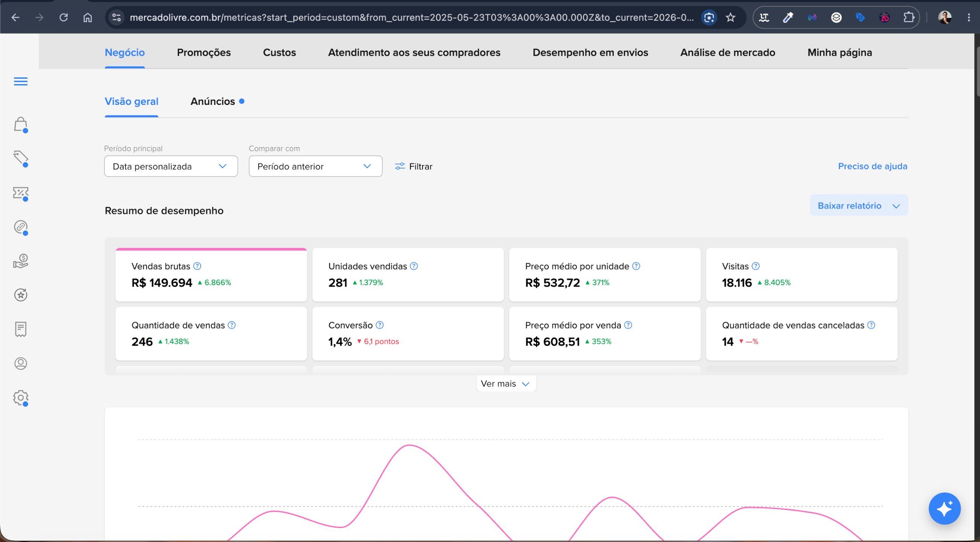
Task: Open the AI assistant sparkle button
Action: point(944,508)
